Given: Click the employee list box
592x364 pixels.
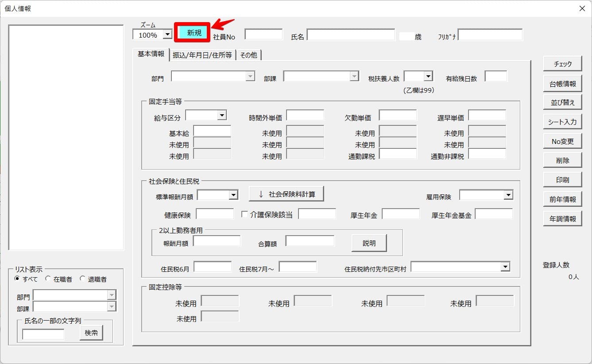Looking at the screenshot, I should (66, 137).
